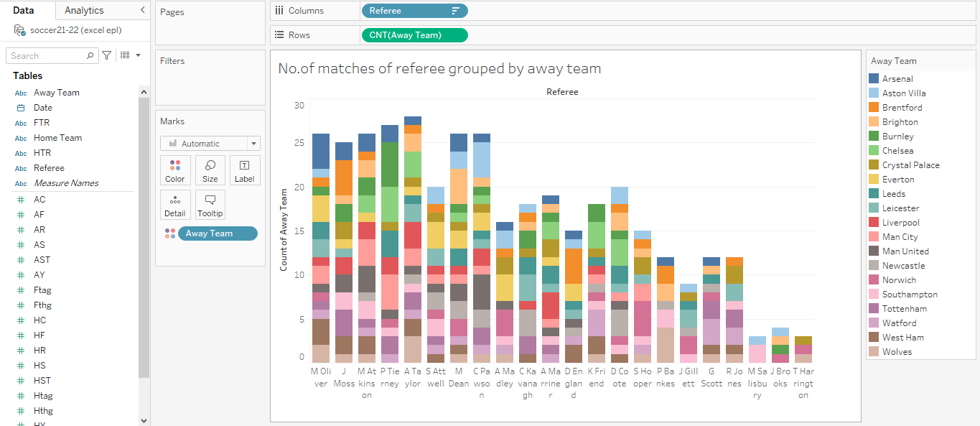This screenshot has height=426, width=980.
Task: Select the CNT(Away Team) pill on Rows
Action: [x=414, y=34]
